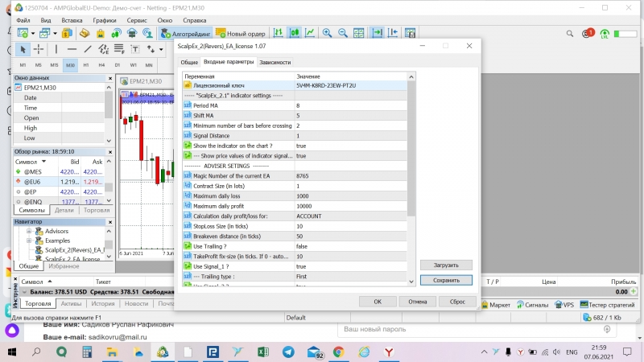This screenshot has width=644, height=362.
Task: Open Excel from the taskbar
Action: click(x=263, y=352)
